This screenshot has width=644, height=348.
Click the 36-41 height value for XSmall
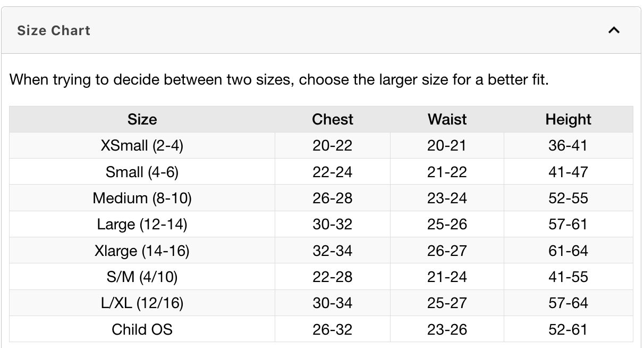pyautogui.click(x=568, y=145)
